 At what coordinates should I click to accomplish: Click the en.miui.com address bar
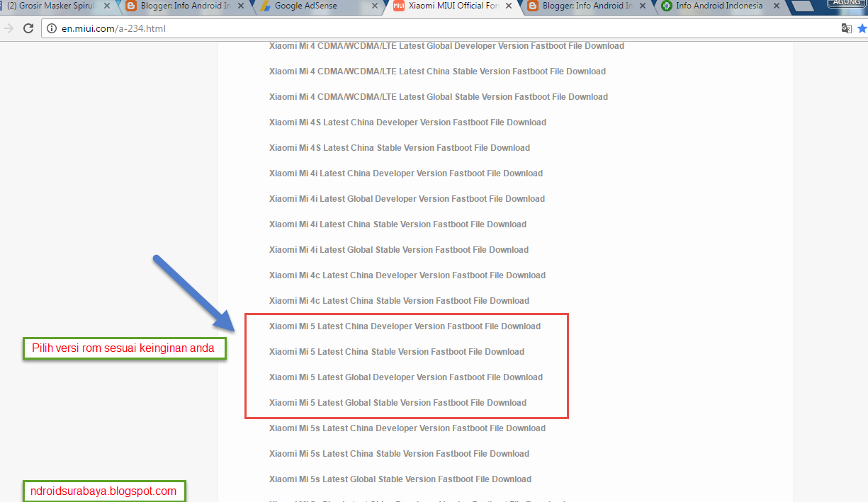point(439,29)
